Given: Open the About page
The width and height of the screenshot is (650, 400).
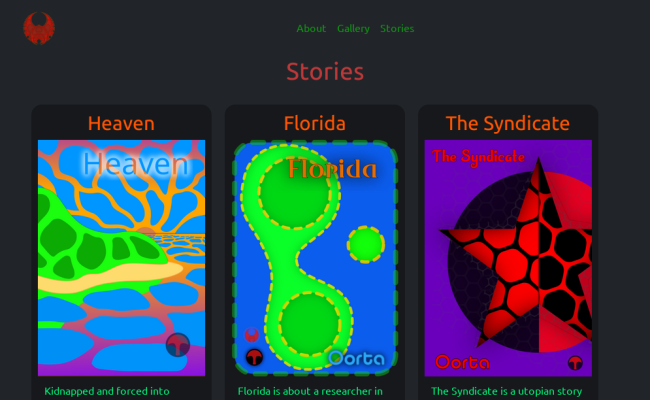Looking at the screenshot, I should click(x=311, y=29).
